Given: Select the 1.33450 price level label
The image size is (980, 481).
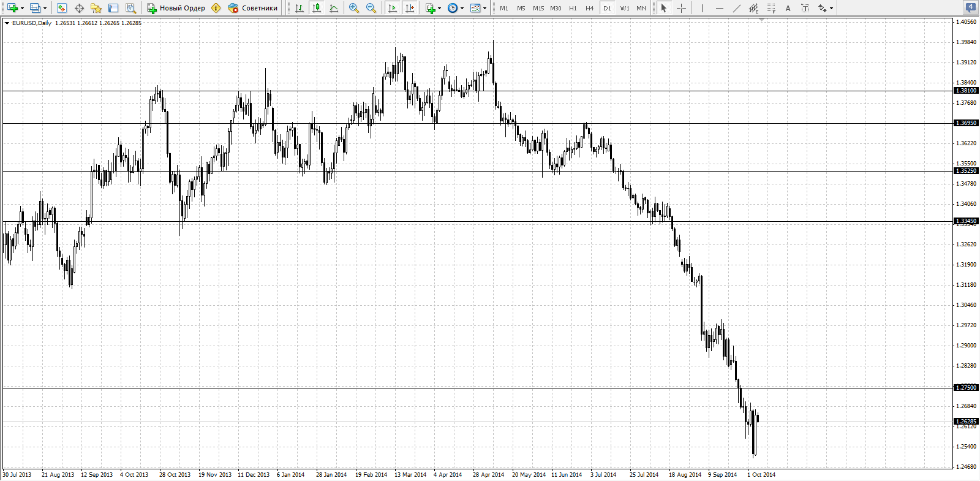Looking at the screenshot, I should click(967, 221).
